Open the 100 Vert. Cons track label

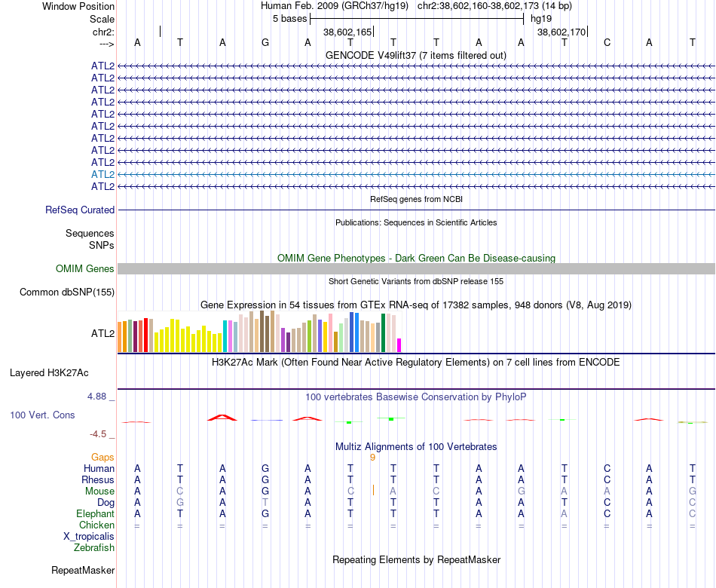[42, 415]
